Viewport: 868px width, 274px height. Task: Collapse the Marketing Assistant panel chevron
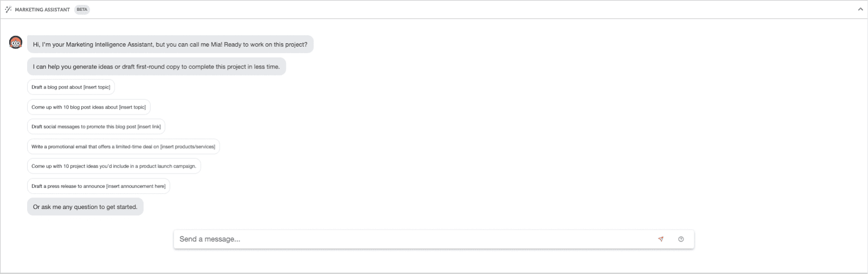[860, 10]
